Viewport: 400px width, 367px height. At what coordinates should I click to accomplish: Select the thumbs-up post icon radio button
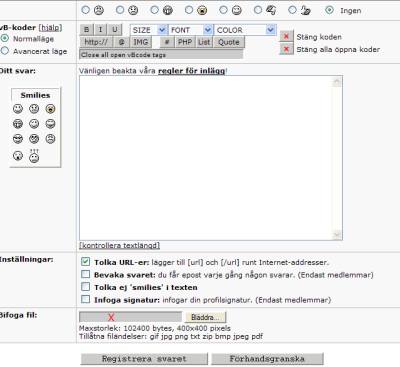(292, 10)
